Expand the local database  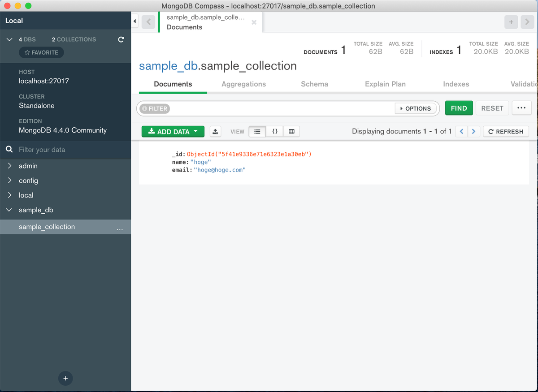[9, 195]
